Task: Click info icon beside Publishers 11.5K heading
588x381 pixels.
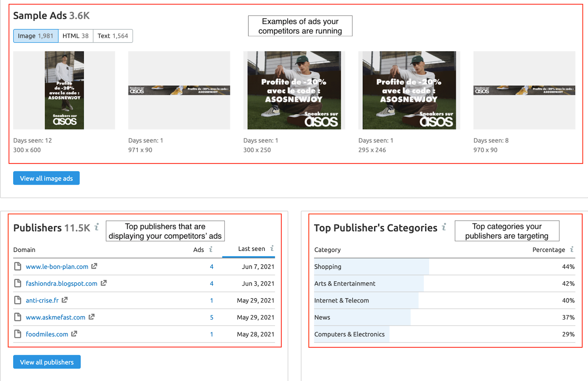Action: (x=97, y=227)
